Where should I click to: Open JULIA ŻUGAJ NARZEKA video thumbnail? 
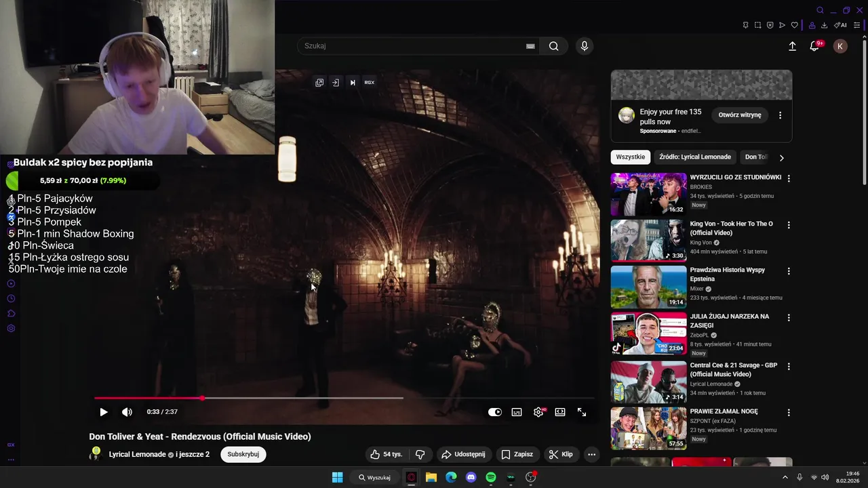(x=649, y=333)
